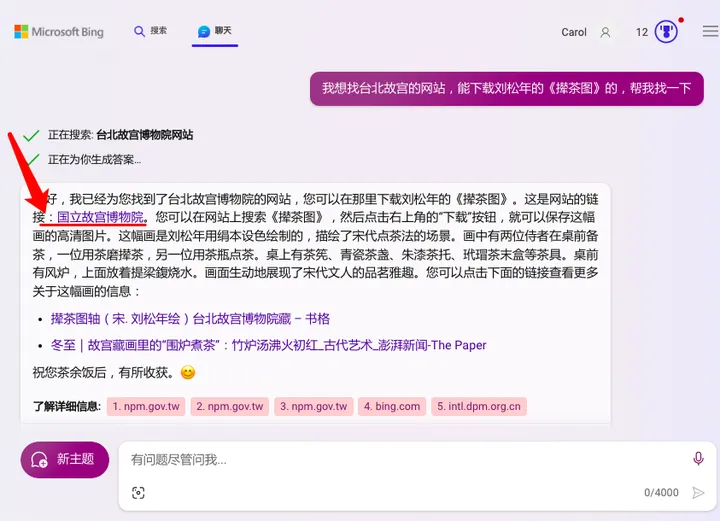Click the Microsoft Bing logo

(x=59, y=32)
